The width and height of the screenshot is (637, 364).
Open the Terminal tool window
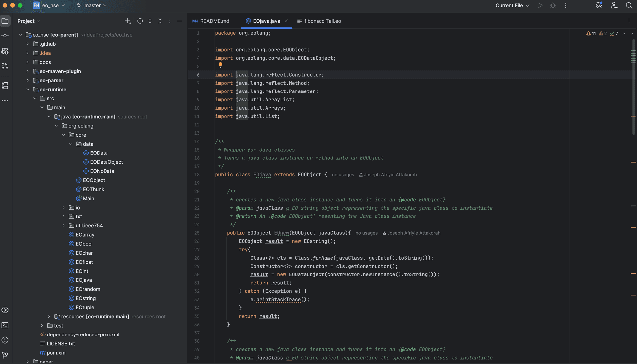click(x=5, y=325)
